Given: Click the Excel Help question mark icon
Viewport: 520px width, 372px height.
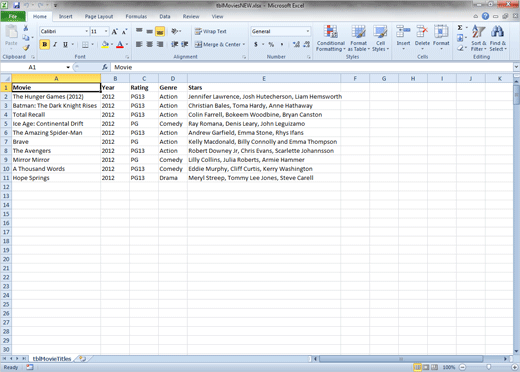Looking at the screenshot, I should 485,16.
